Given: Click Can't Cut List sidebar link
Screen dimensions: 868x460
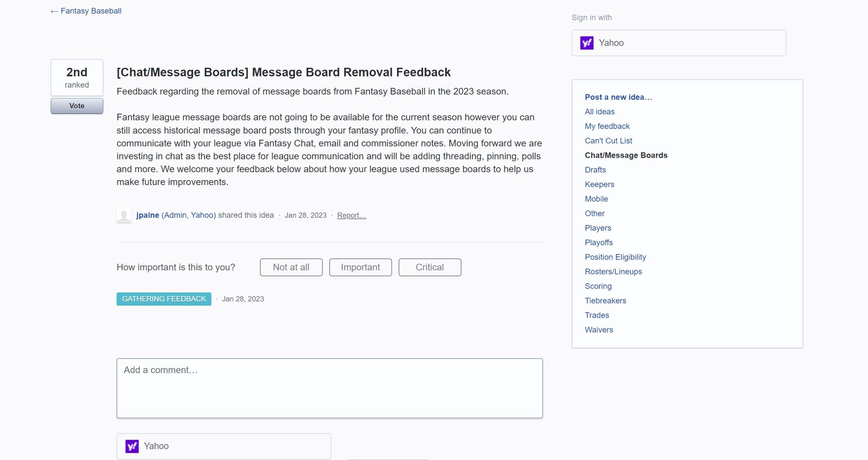Looking at the screenshot, I should pos(608,140).
